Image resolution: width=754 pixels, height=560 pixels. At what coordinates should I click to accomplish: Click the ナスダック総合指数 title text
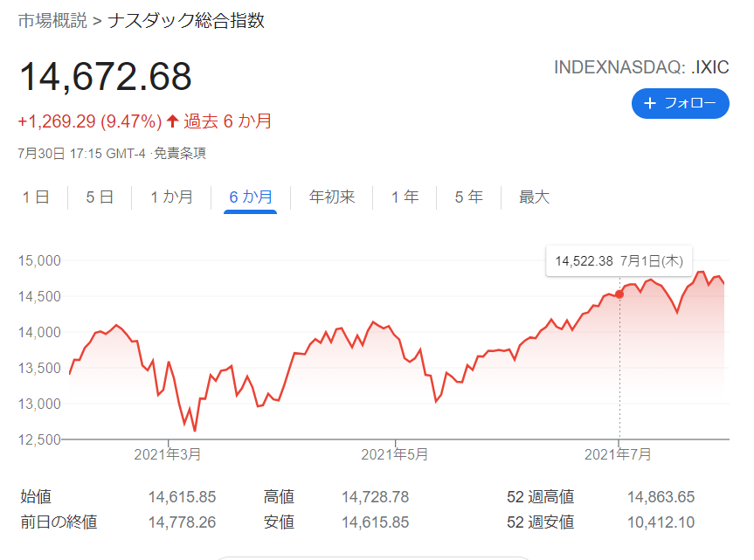click(186, 21)
